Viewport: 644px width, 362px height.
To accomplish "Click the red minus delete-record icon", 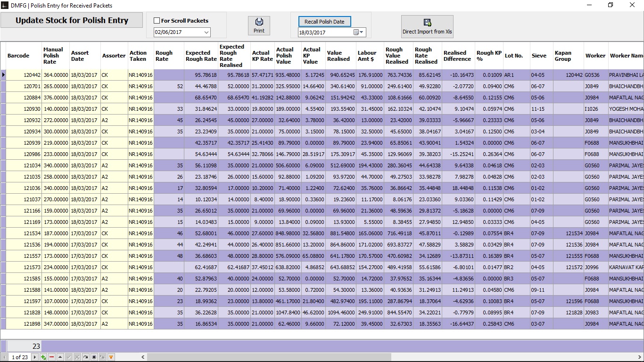I will (x=51, y=357).
